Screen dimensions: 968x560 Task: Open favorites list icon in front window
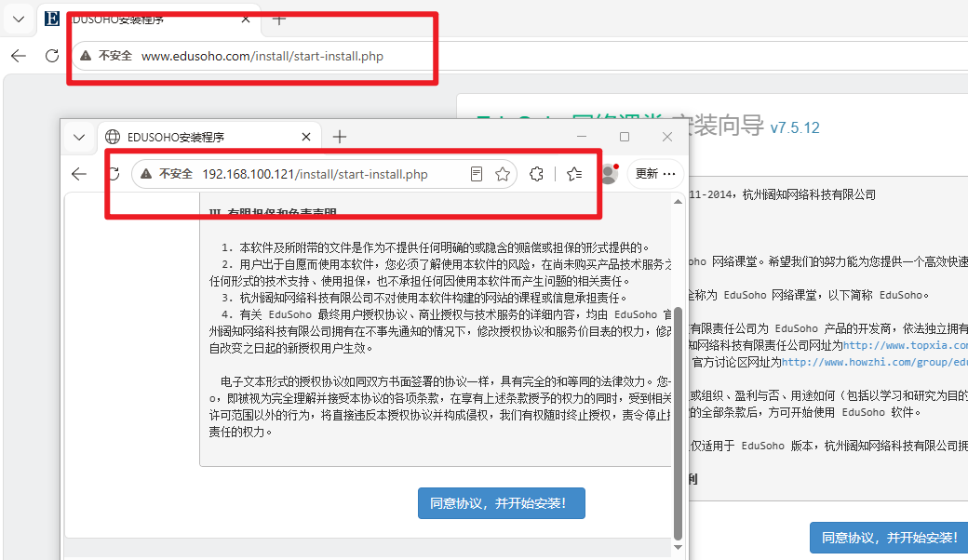(574, 175)
